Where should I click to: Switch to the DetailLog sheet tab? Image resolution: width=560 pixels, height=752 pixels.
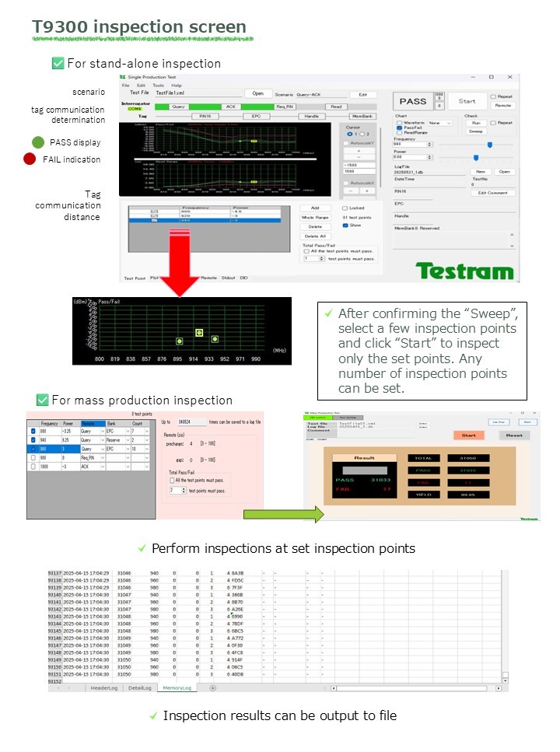[x=140, y=687]
